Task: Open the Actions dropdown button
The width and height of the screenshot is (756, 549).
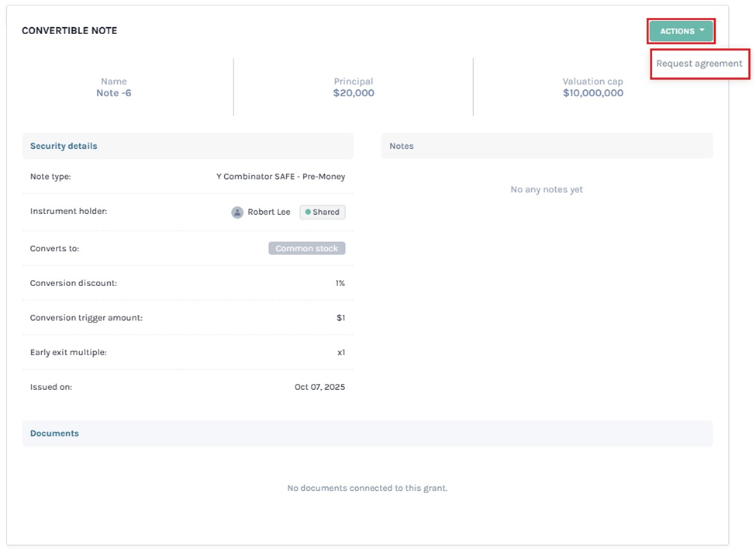Action: tap(680, 31)
